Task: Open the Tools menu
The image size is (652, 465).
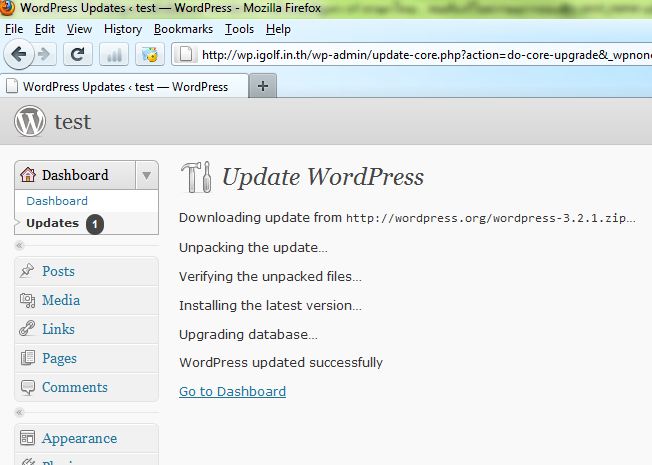Action: pos(240,29)
